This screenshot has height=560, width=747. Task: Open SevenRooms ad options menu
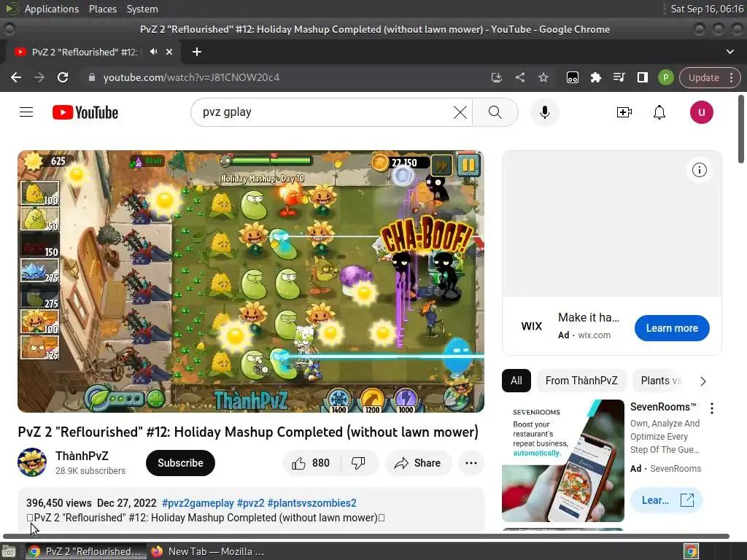click(712, 408)
